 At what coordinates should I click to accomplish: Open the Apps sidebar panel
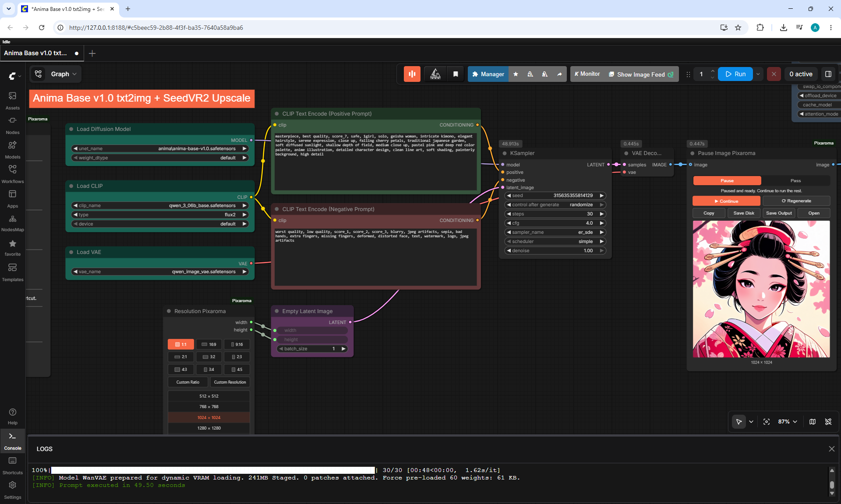(x=12, y=198)
